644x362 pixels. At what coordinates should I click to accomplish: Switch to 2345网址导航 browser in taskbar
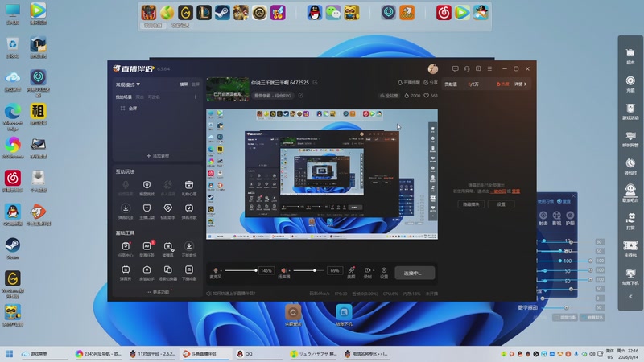click(97, 354)
